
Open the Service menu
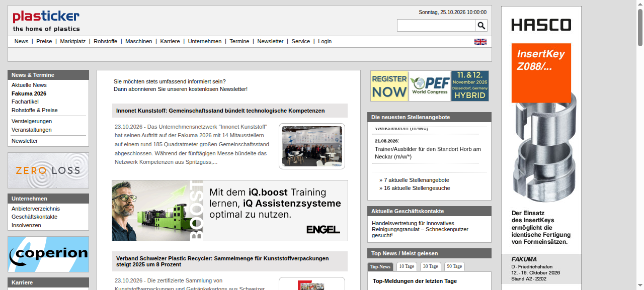point(301,41)
